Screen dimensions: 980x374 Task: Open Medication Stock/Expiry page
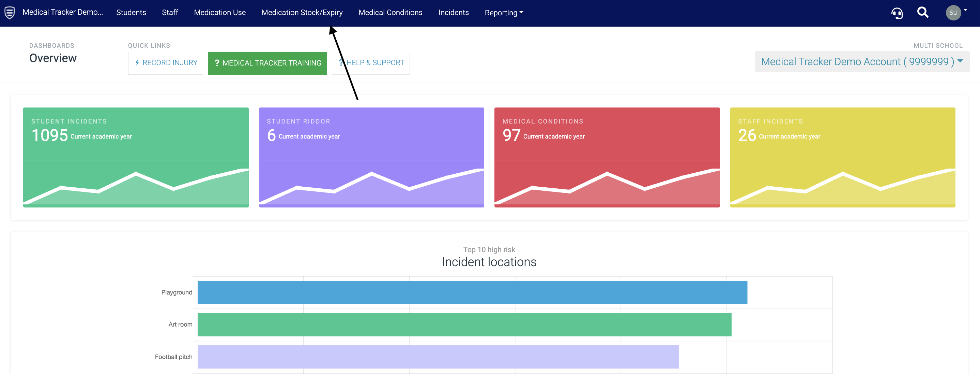(302, 13)
